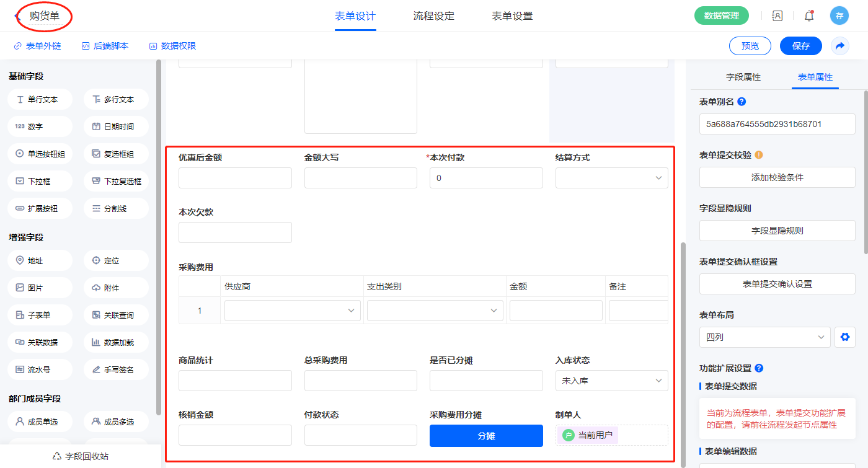Expand the 结算方式 dropdown
The height and width of the screenshot is (468, 868).
click(611, 178)
